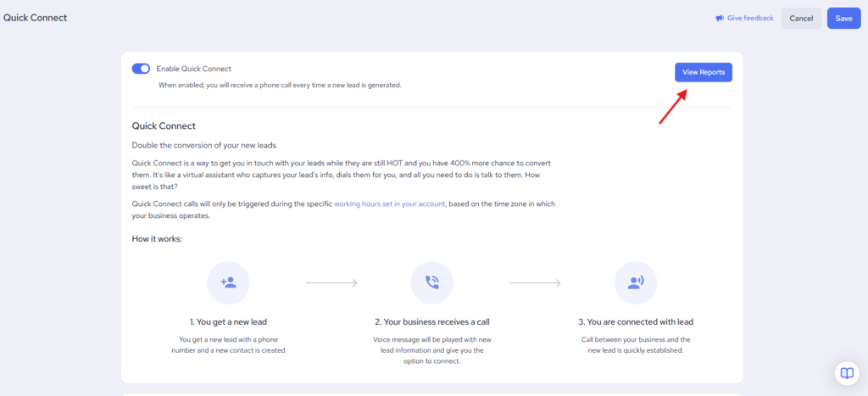Click the connected lead speaking icon
Viewport: 868px width, 396px height.
coord(636,282)
